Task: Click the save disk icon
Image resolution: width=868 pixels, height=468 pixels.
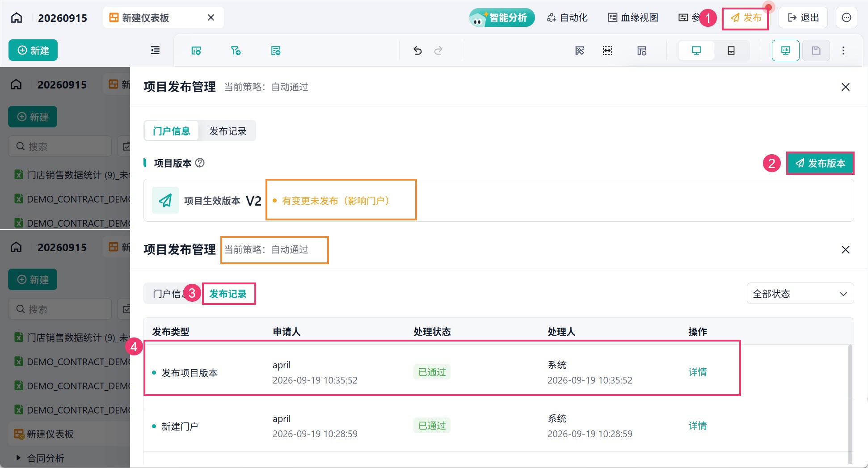Action: coord(816,51)
